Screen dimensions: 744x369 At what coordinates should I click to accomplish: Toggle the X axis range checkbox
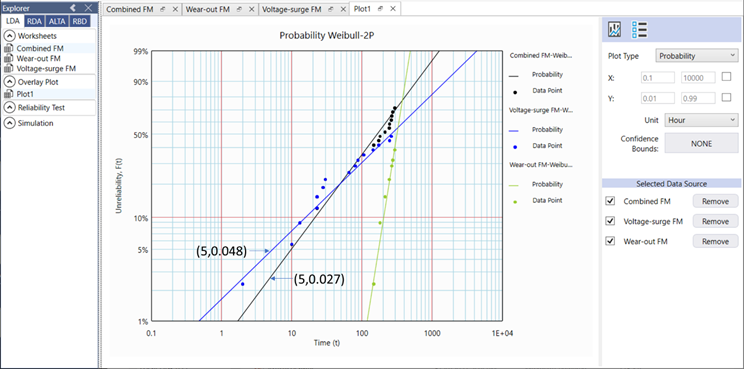726,77
